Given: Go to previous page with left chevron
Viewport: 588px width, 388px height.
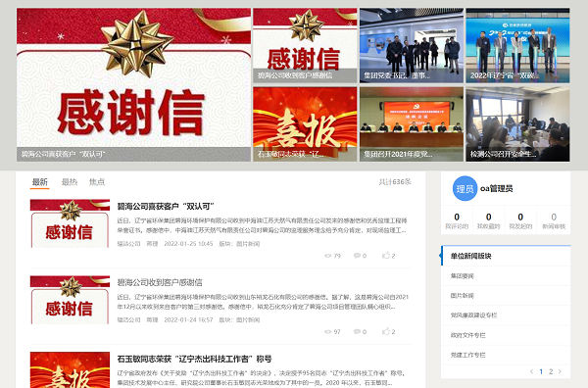Looking at the screenshot, I should (x=531, y=371).
